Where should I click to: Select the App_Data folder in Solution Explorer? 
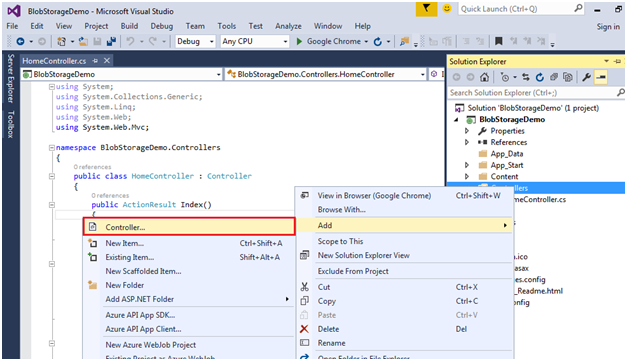point(507,154)
